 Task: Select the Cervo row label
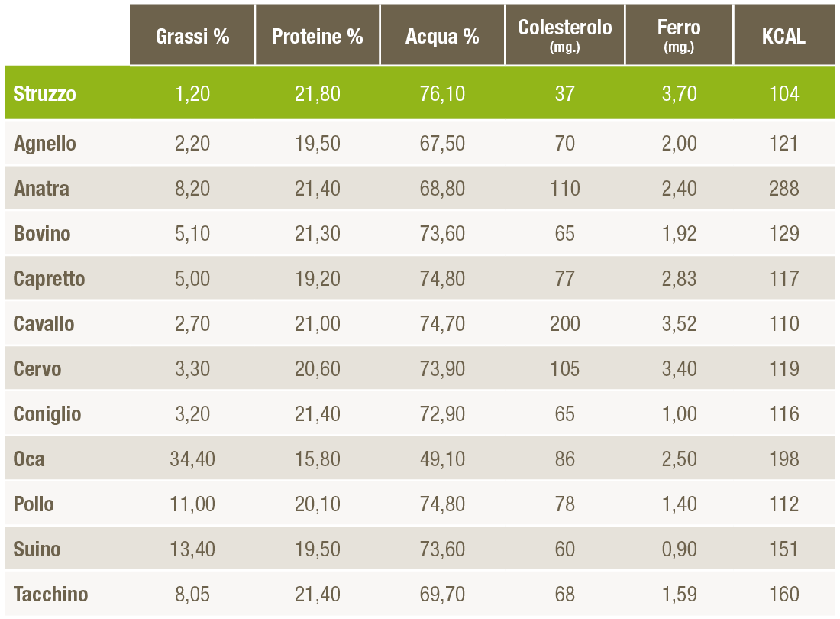pyautogui.click(x=37, y=369)
